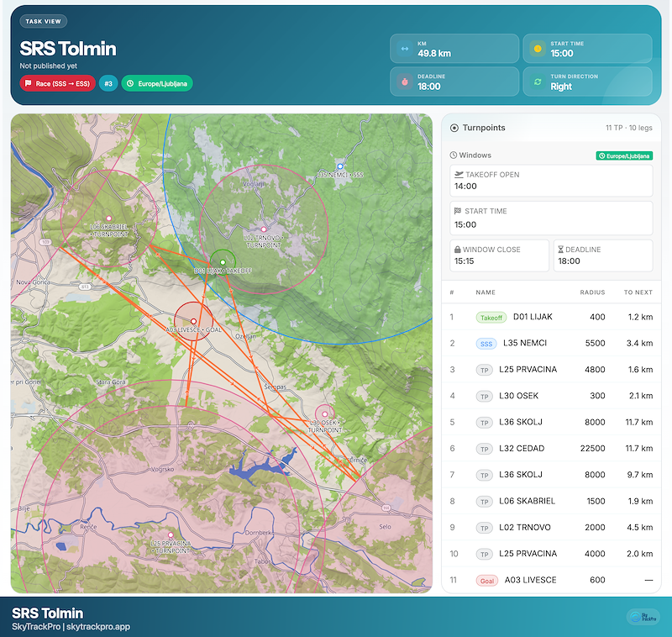
Task: Click the TASK VIEW label pill
Action: coord(44,22)
